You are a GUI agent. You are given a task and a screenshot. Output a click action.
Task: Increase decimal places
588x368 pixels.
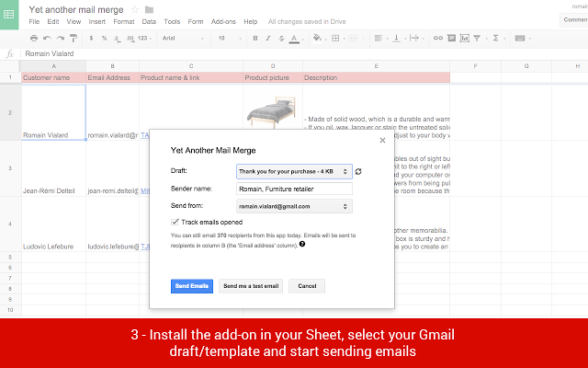[130, 39]
